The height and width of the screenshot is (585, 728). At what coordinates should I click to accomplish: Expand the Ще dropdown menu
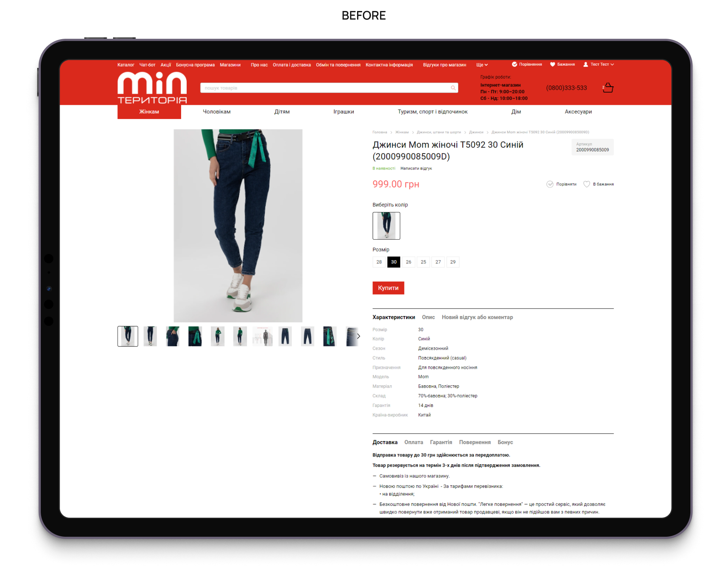482,65
